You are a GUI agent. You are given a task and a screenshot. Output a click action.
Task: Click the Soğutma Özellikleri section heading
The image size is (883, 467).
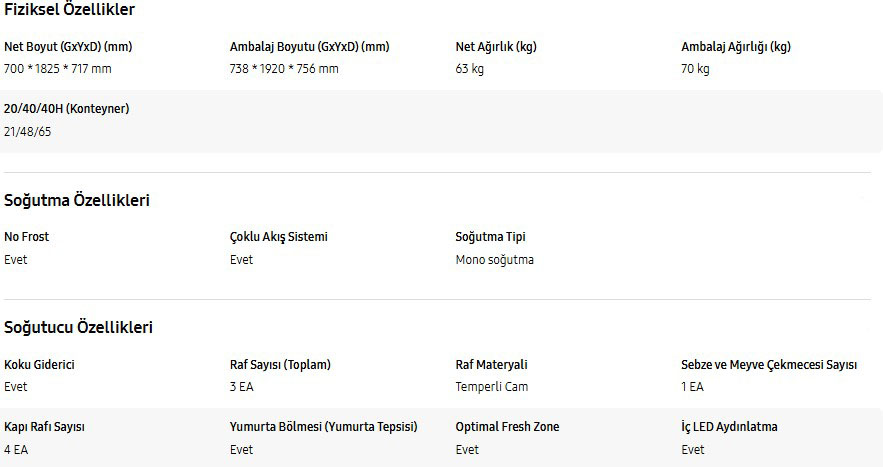(77, 201)
